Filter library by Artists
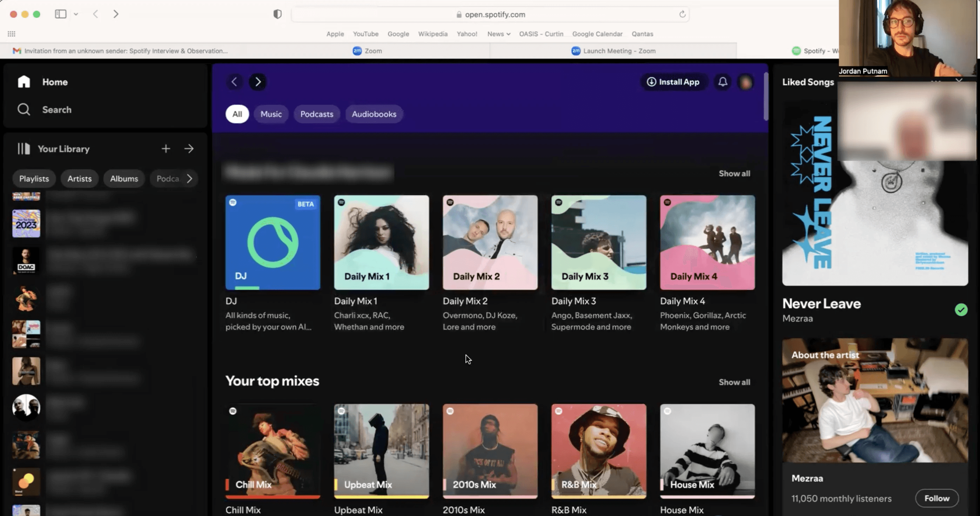 [80, 179]
